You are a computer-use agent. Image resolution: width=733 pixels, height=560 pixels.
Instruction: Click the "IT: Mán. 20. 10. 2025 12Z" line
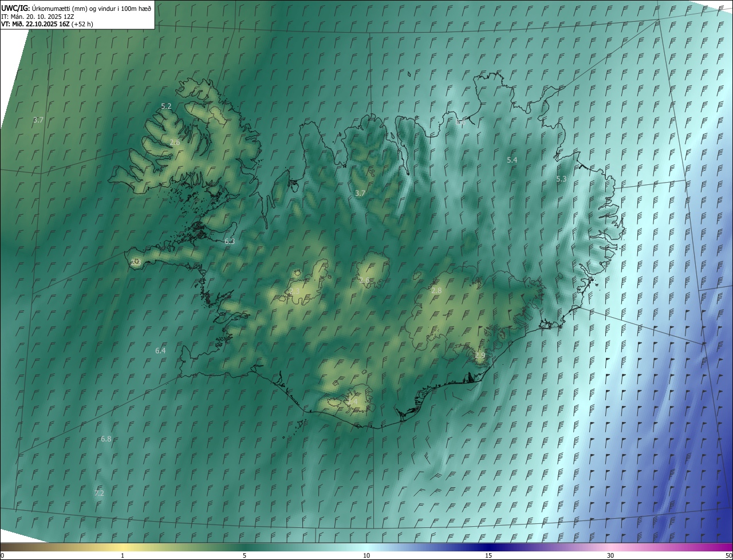coord(38,16)
